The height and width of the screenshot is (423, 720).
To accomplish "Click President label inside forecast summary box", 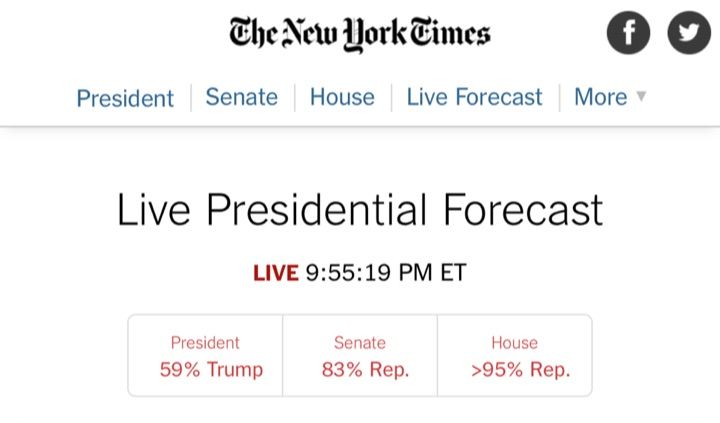I will tap(205, 343).
